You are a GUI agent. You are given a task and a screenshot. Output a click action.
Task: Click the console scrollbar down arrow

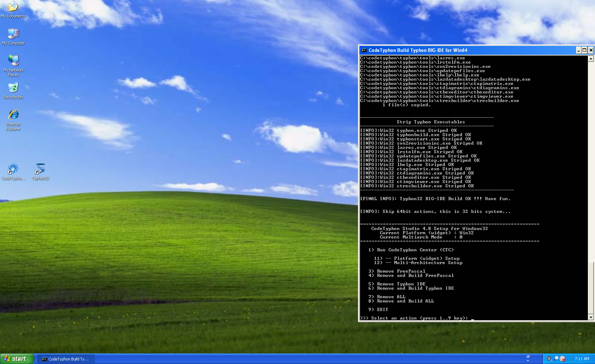[x=591, y=317]
